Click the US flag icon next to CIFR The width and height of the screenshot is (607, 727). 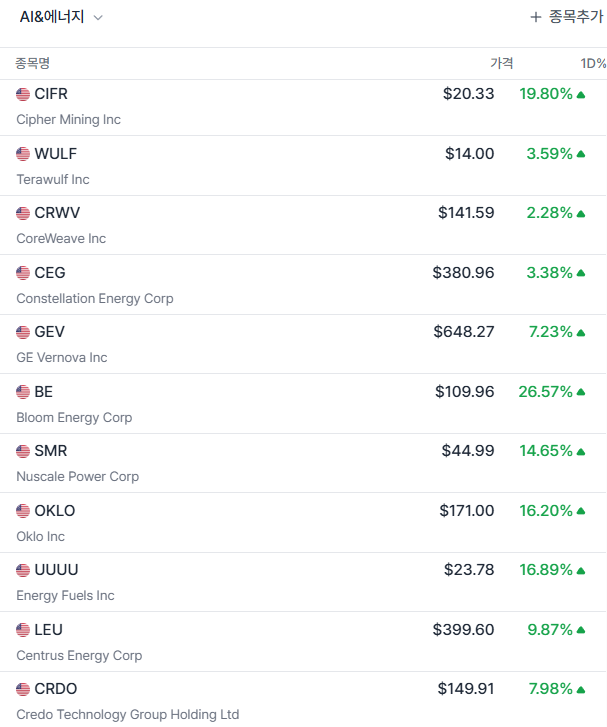pyautogui.click(x=23, y=94)
